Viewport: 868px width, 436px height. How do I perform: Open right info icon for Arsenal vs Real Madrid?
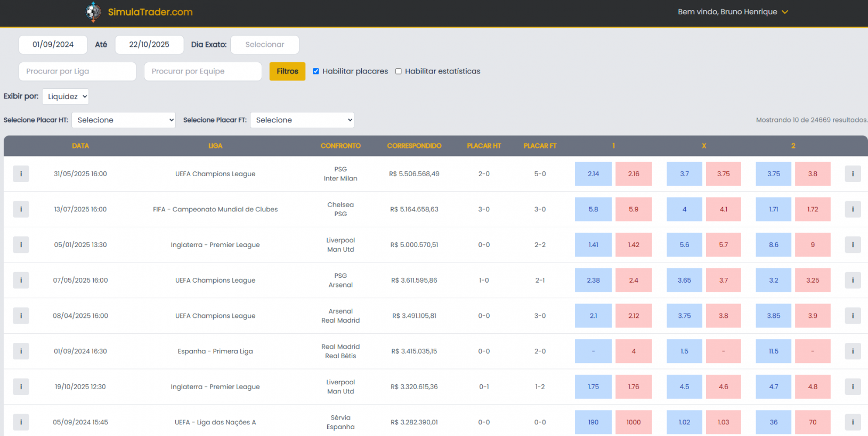tap(853, 316)
